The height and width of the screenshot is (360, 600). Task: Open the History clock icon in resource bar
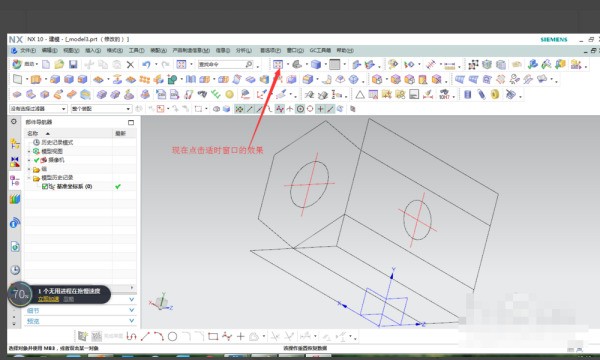[15, 270]
